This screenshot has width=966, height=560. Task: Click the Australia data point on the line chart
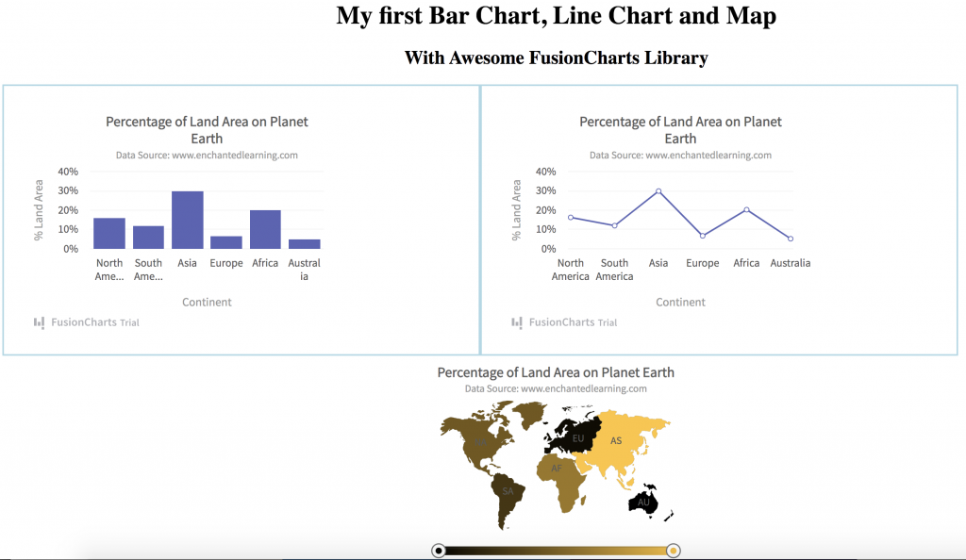(791, 238)
